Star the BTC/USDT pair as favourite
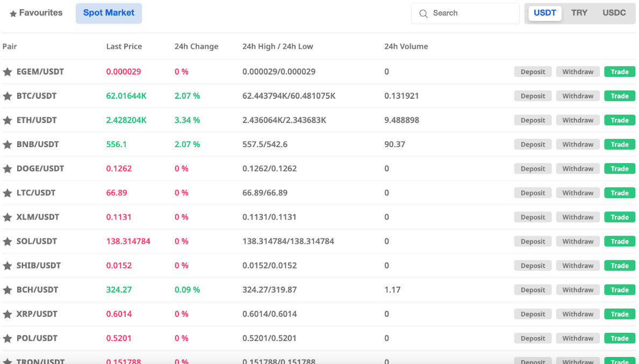Image resolution: width=639 pixels, height=364 pixels. 8,96
